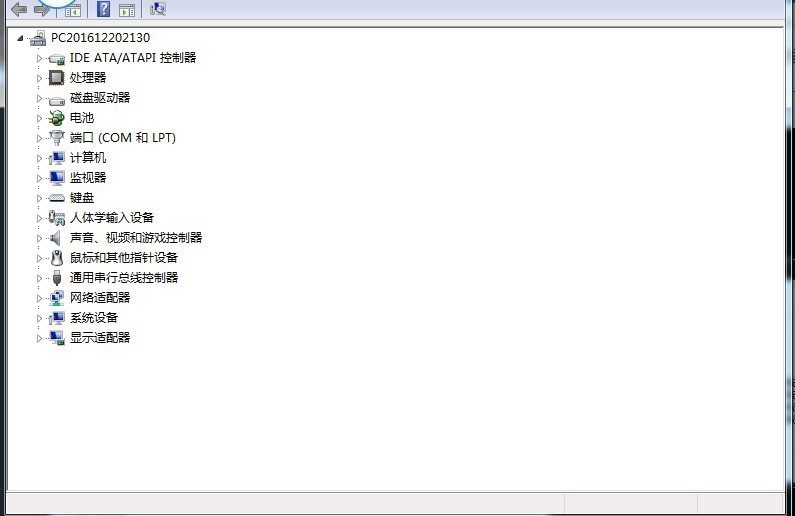
Task: Click the USB plug icon beside 通用串行总线控制器
Action: pos(57,278)
